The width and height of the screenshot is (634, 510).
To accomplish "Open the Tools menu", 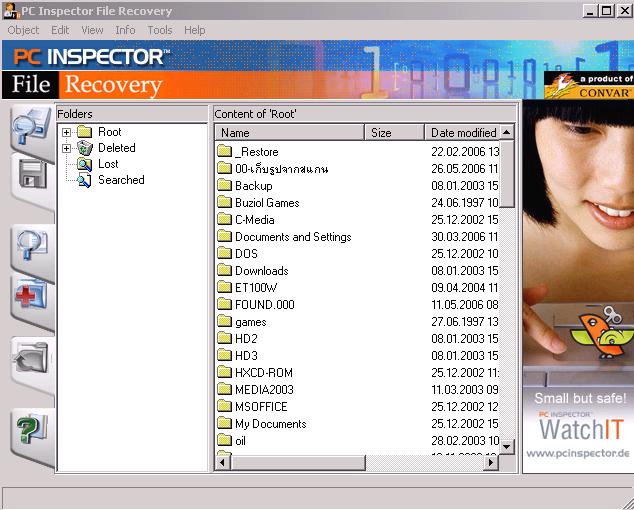I will tap(160, 30).
